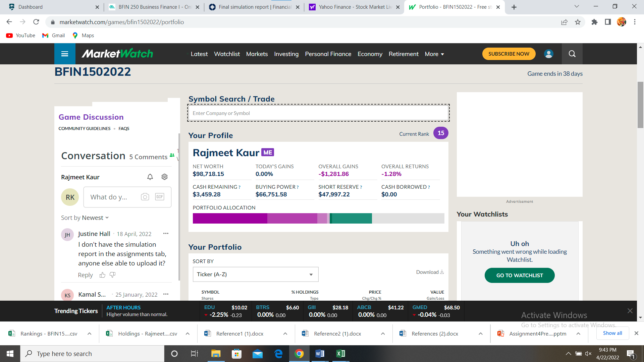Click the SUBSCRIBE NOW button
Screen dimensions: 644x362
click(509, 54)
